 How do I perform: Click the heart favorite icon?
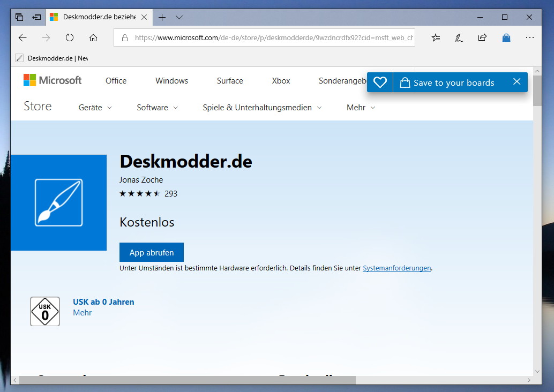380,82
